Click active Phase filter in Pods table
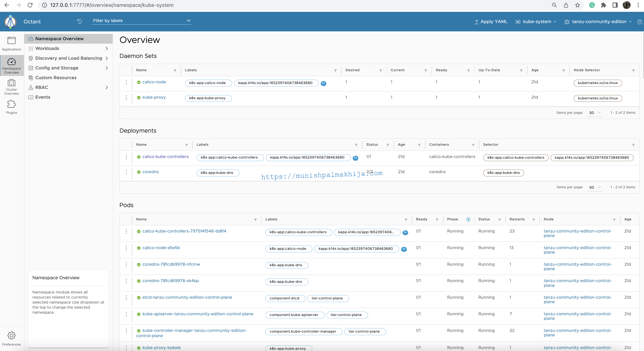Viewport: 644px width, 351px height. (x=468, y=220)
